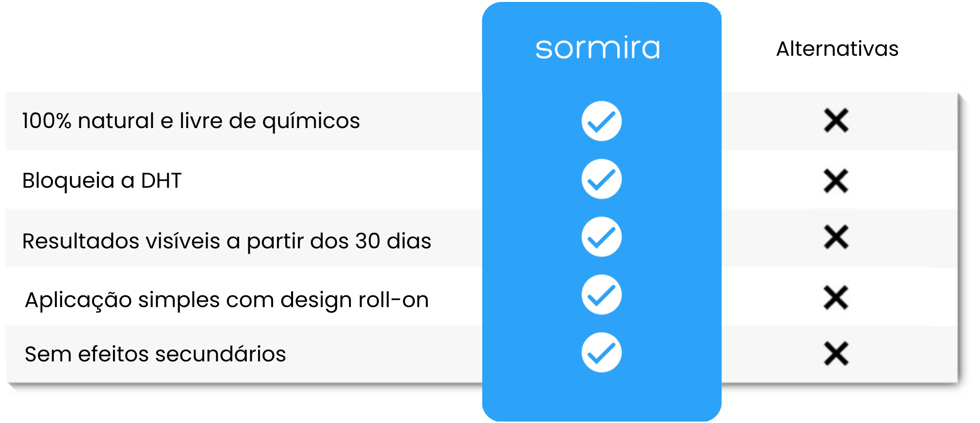Click checkmark for 100% natural row
The image size is (980, 423).
tap(602, 121)
